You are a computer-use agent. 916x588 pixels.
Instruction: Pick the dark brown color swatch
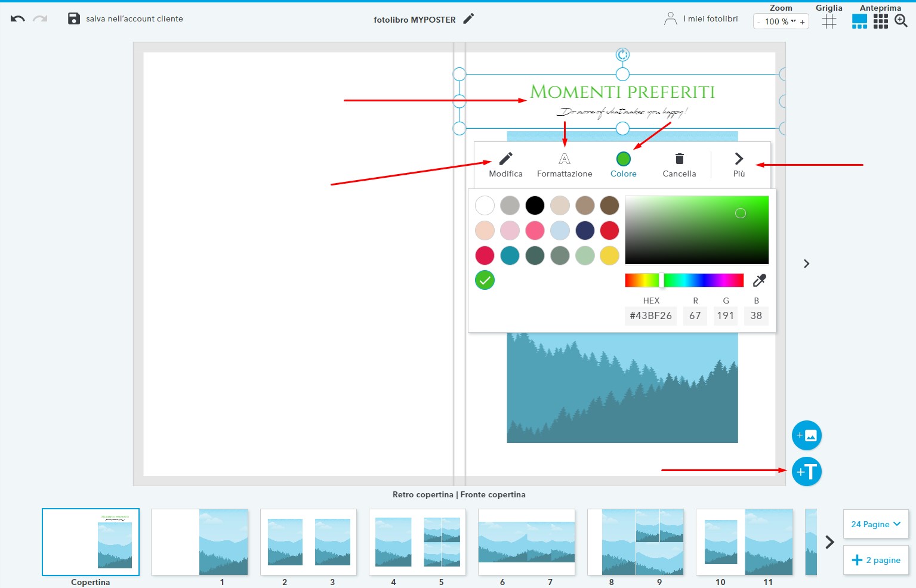pyautogui.click(x=609, y=205)
